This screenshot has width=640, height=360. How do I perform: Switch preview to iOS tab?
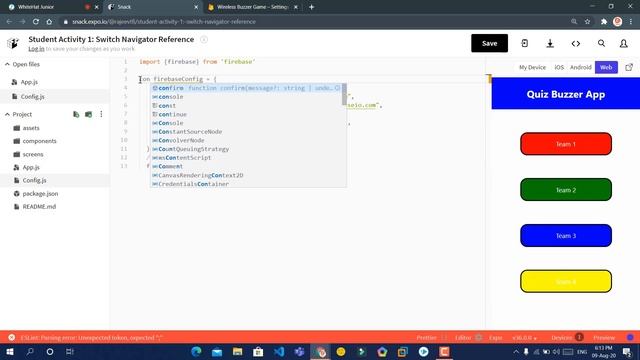(x=559, y=67)
